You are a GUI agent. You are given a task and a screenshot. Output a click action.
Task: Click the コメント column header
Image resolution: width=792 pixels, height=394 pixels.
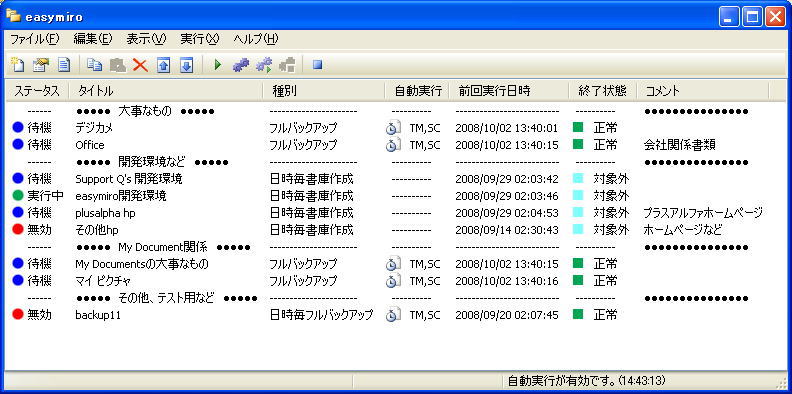[x=703, y=91]
